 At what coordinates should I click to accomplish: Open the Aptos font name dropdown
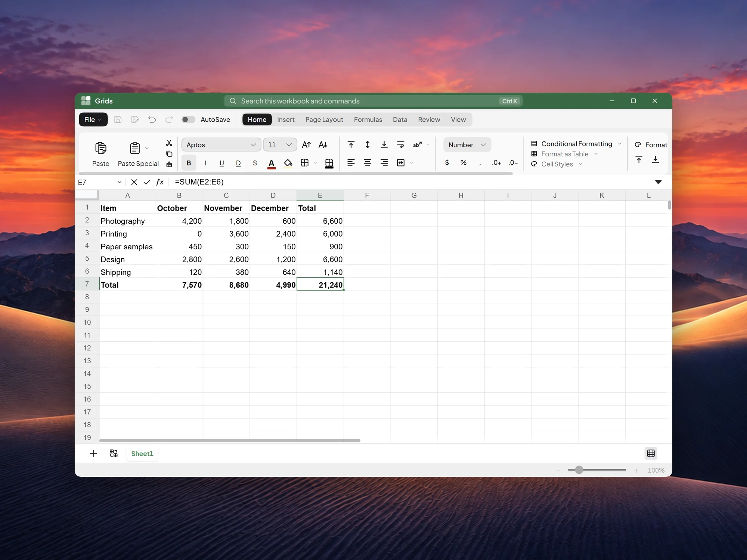221,145
